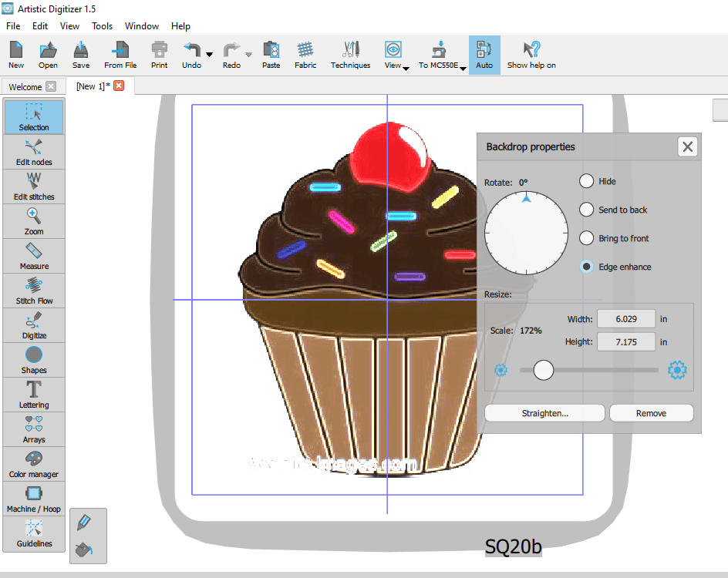Open the Tools menu
The image size is (728, 578).
pyautogui.click(x=102, y=25)
